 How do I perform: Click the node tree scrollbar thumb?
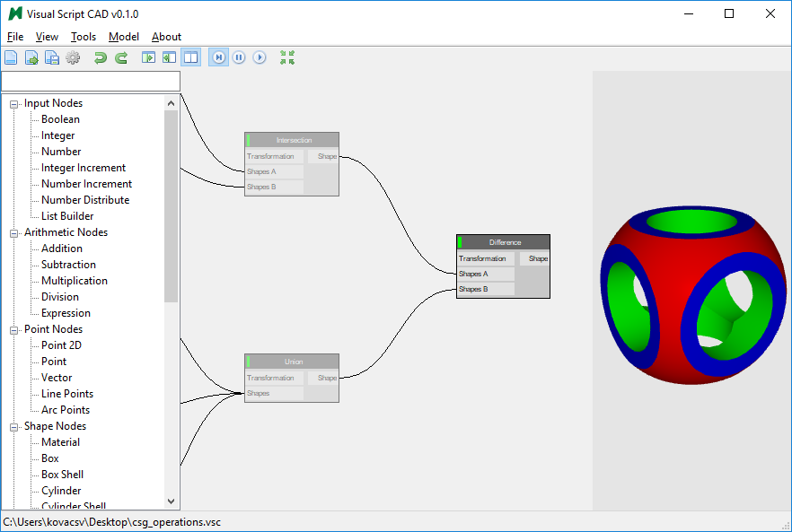point(171,206)
